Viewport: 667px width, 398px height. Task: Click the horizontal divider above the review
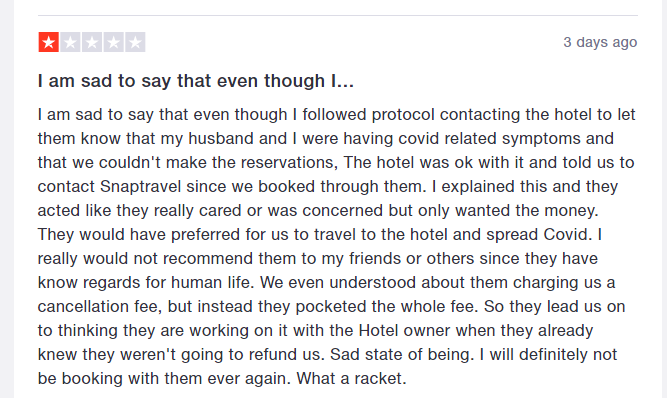pos(338,15)
